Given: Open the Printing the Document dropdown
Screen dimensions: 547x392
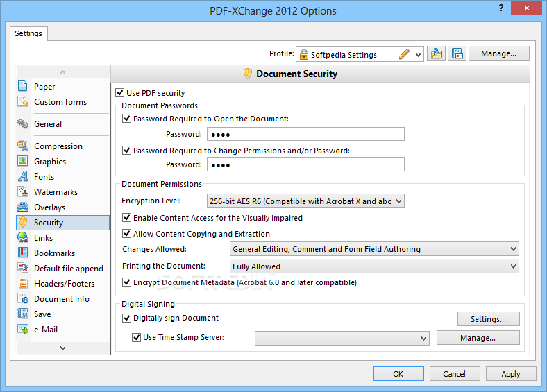Looking at the screenshot, I should [x=374, y=266].
